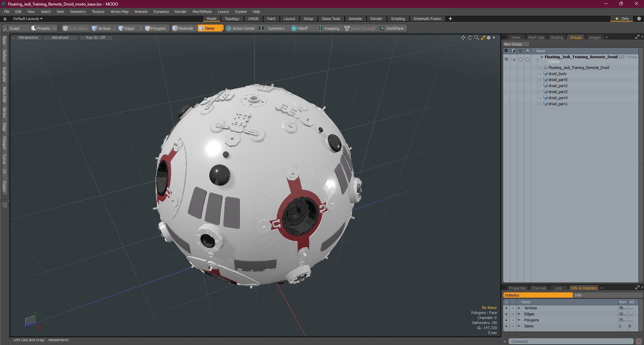
Task: Toggle Snapping
Action: click(x=328, y=28)
